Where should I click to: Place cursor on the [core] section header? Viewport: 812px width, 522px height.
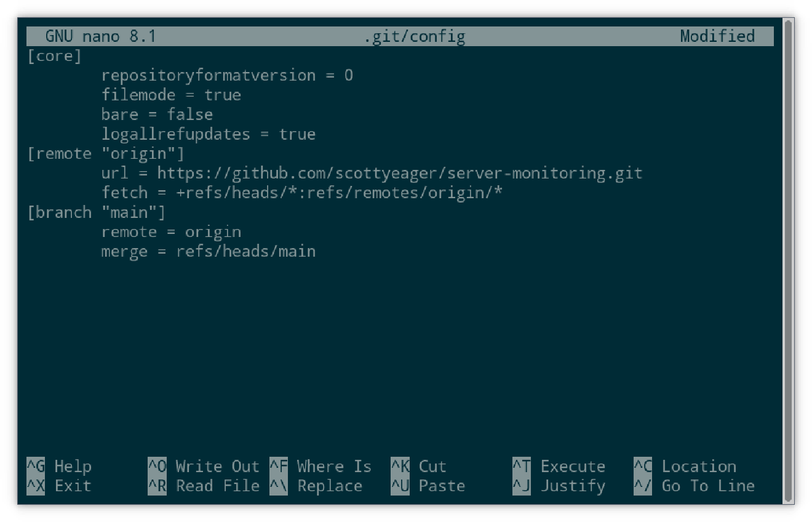point(54,55)
